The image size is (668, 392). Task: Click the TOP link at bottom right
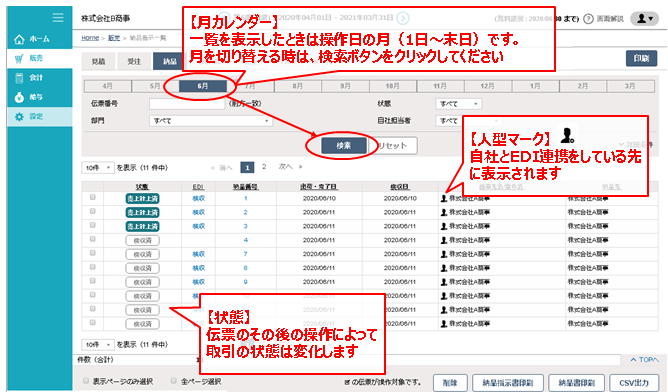coord(645,360)
